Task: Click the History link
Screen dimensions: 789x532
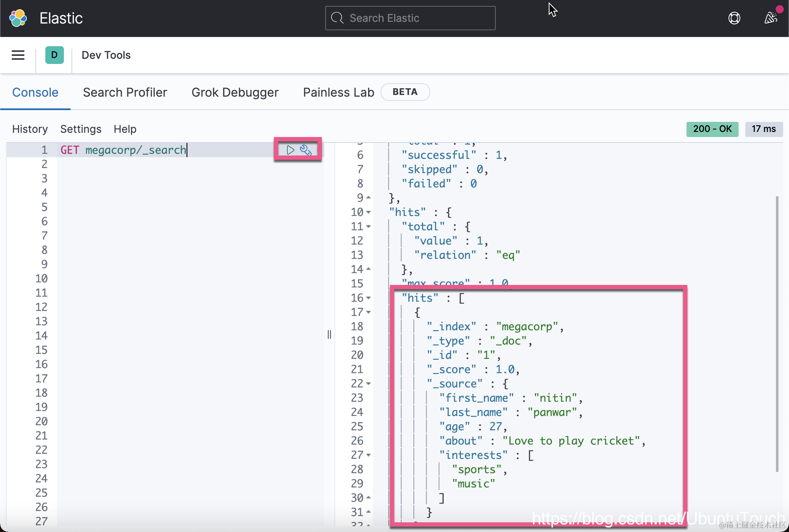Action: pyautogui.click(x=30, y=129)
